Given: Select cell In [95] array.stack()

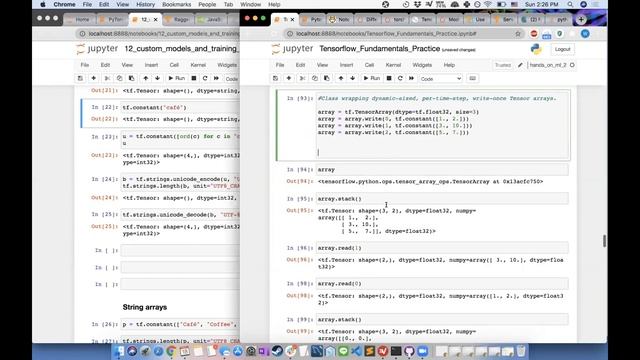Looking at the screenshot, I should [x=442, y=199].
